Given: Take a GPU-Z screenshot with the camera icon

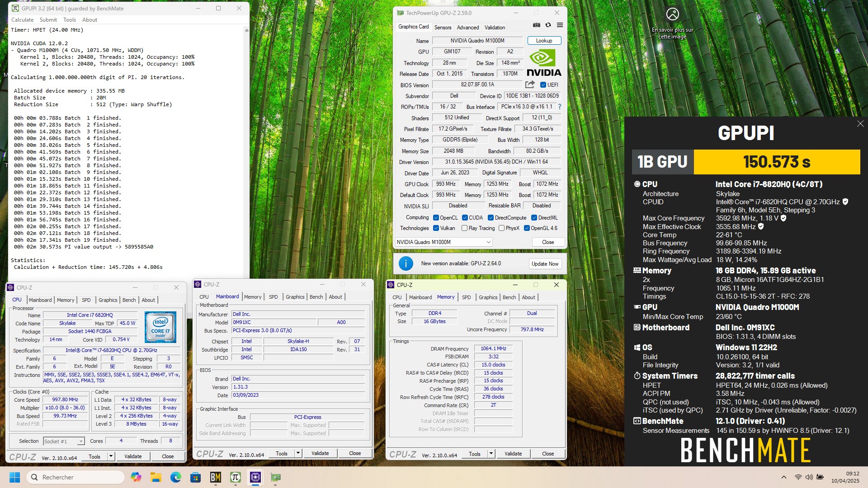Looking at the screenshot, I should 536,25.
